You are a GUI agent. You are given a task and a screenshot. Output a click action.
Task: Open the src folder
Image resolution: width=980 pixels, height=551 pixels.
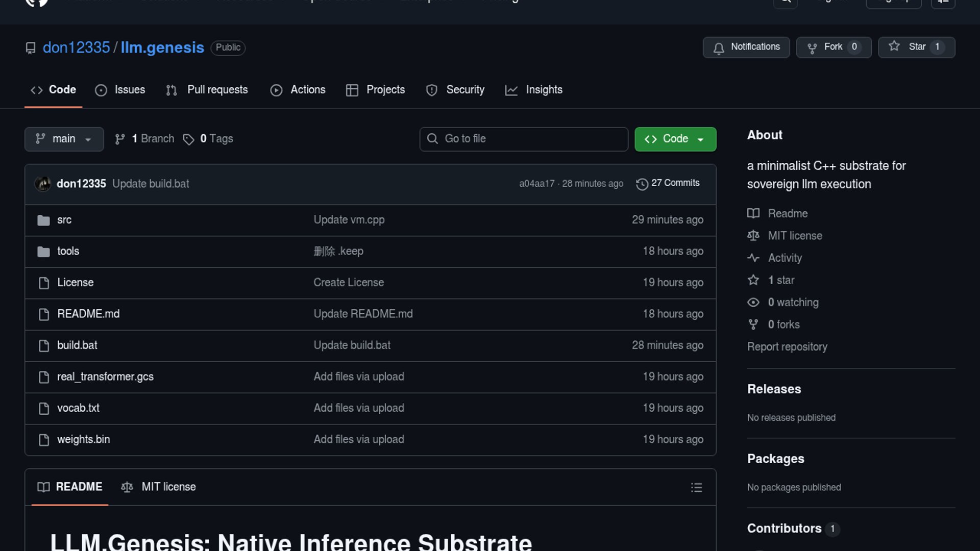point(64,220)
